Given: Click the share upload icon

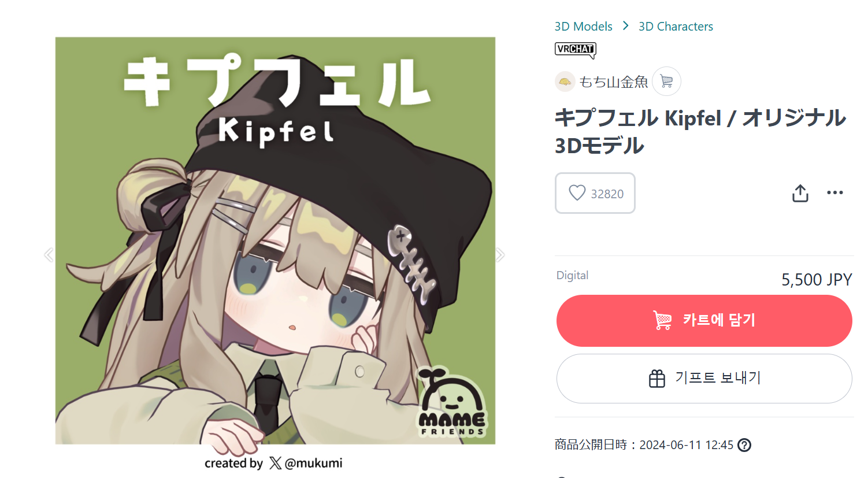Looking at the screenshot, I should tap(800, 193).
